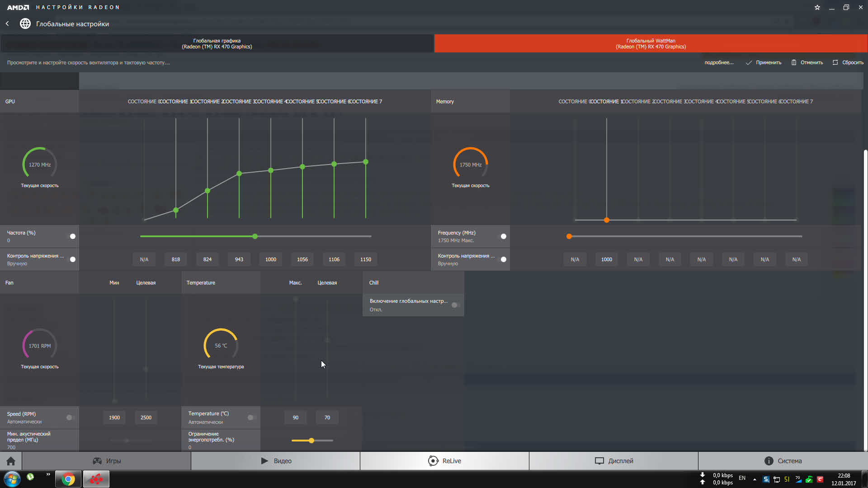Image resolution: width=868 pixels, height=488 pixels.
Task: Toggle the memory Frequency (MHz) switch
Action: click(502, 236)
